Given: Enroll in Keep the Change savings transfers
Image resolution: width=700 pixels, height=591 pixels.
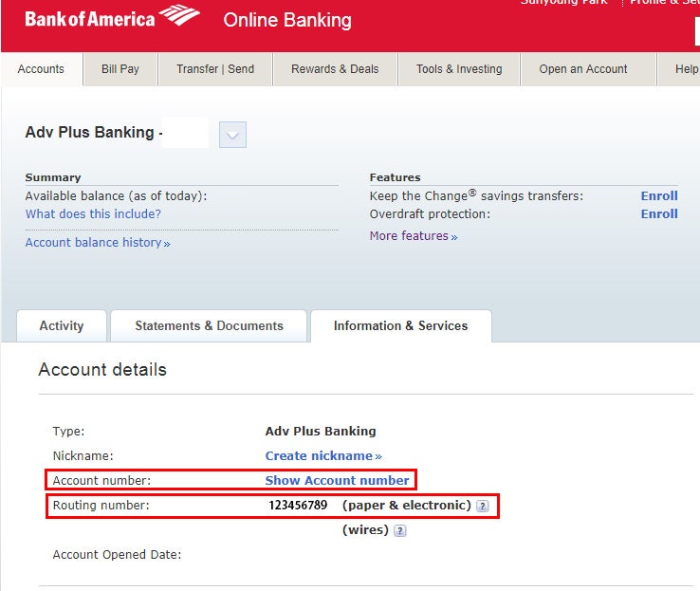Looking at the screenshot, I should tap(659, 196).
